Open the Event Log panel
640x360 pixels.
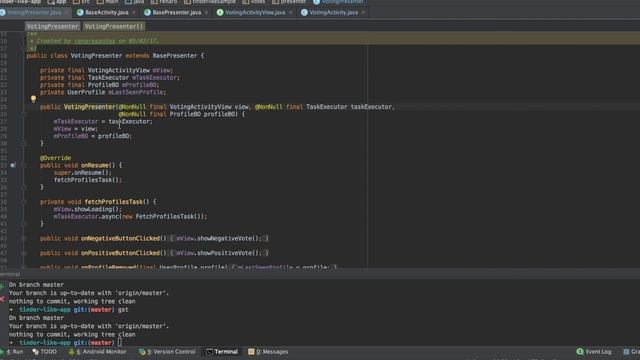coord(594,351)
